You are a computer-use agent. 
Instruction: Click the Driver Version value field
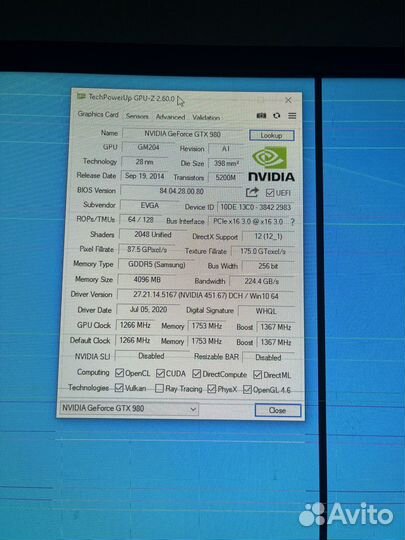[x=206, y=295]
